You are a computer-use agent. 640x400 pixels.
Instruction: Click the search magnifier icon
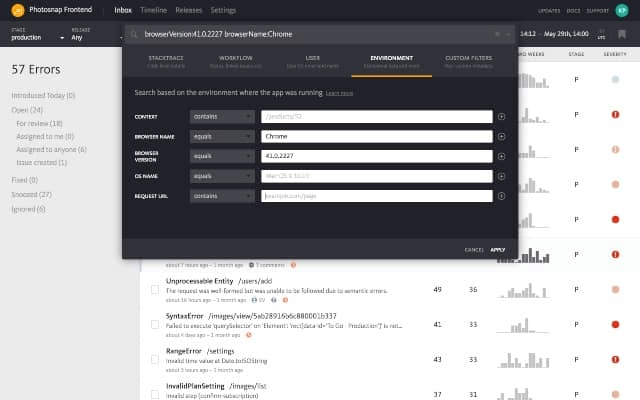click(x=134, y=35)
